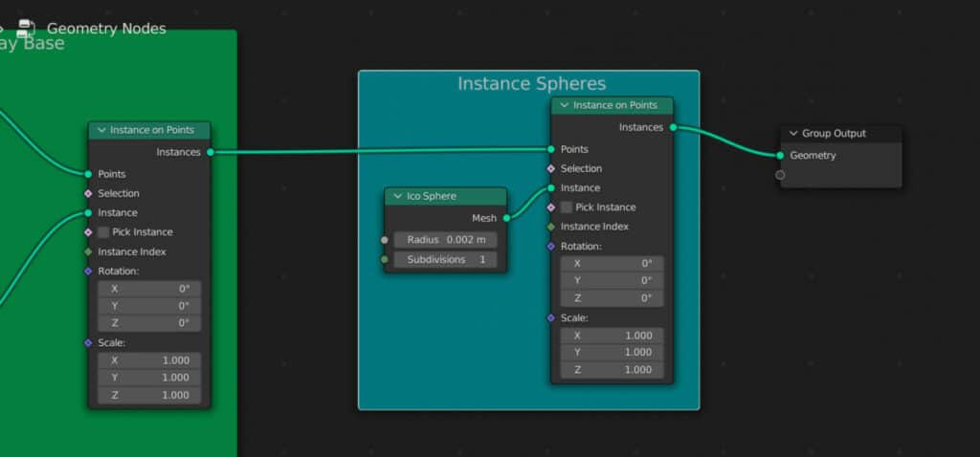Click Points input socket of green frame node

coord(88,174)
